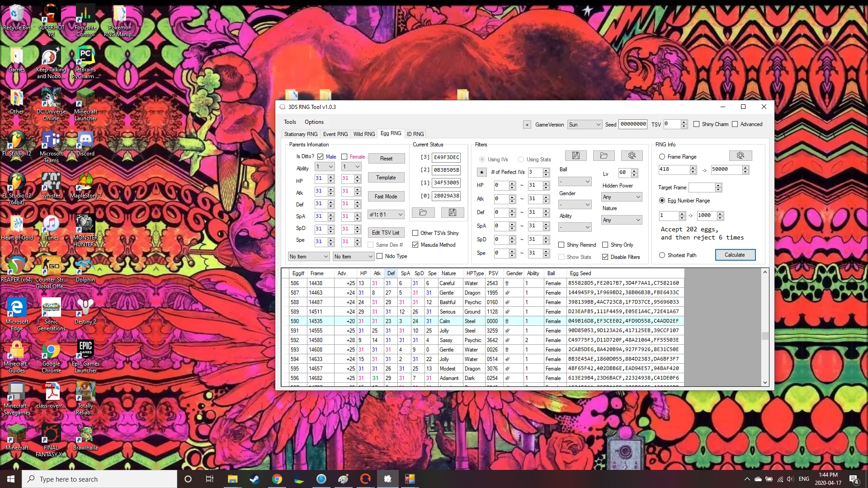Image resolution: width=868 pixels, height=488 pixels.
Task: Open the male parent Ability dropdown
Action: (325, 167)
